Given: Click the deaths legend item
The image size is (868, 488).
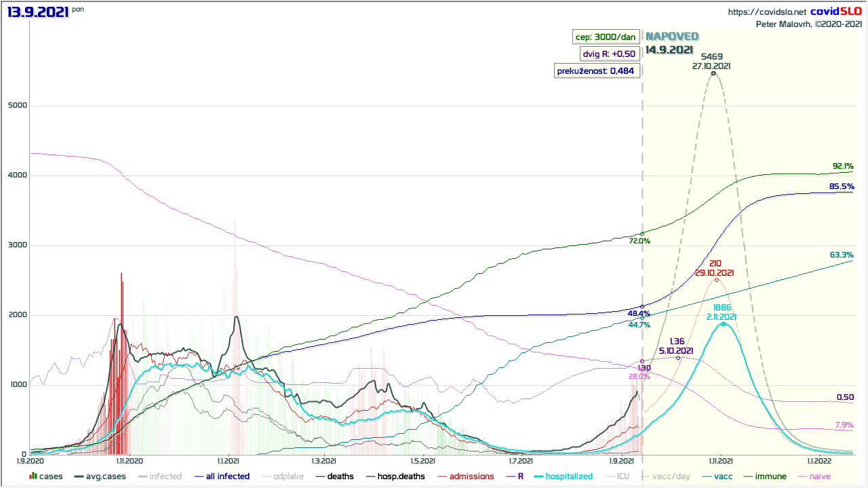Looking at the screenshot, I should [340, 476].
